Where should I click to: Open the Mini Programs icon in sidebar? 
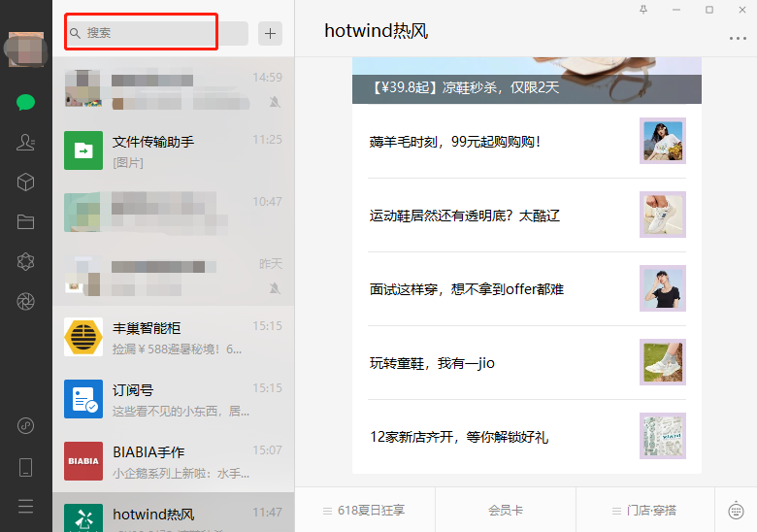[25, 426]
